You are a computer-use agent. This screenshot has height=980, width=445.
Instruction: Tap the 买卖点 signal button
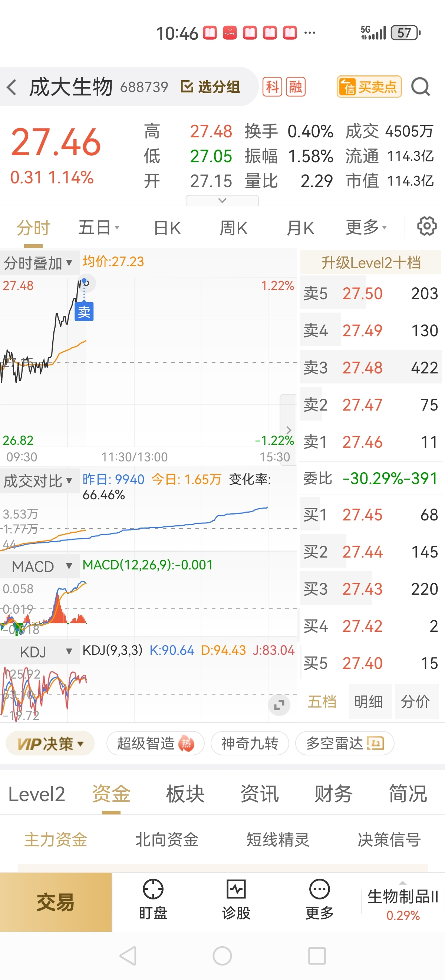pos(369,87)
